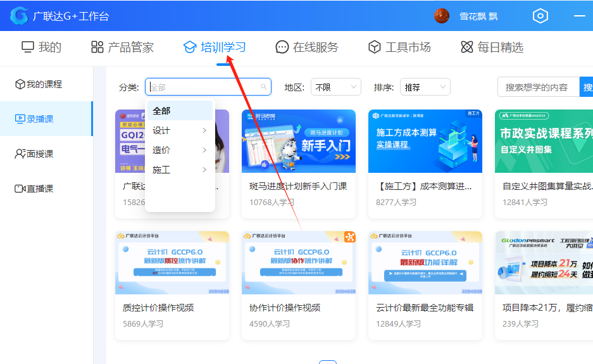Click the text 5869人学习
593x364 pixels.
click(143, 324)
